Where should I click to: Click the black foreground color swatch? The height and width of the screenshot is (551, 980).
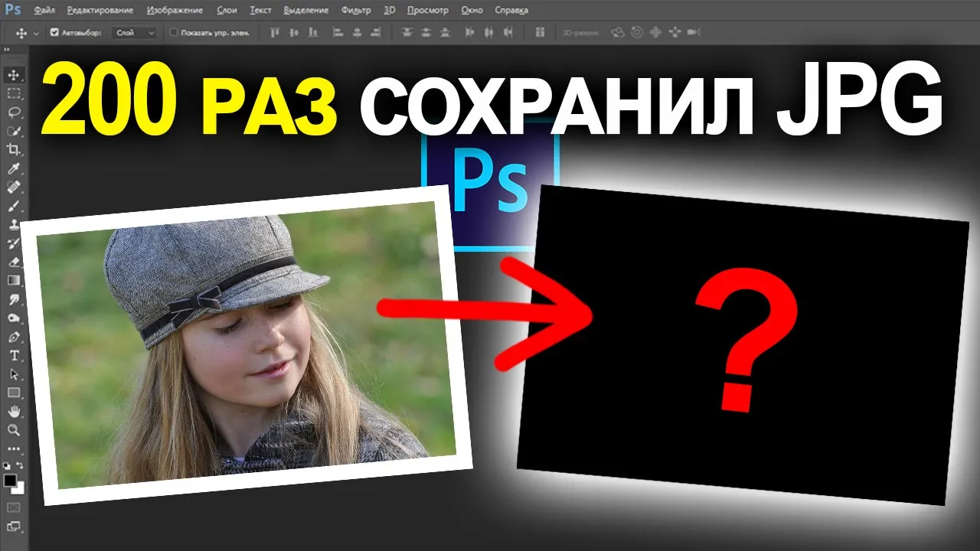click(x=10, y=481)
